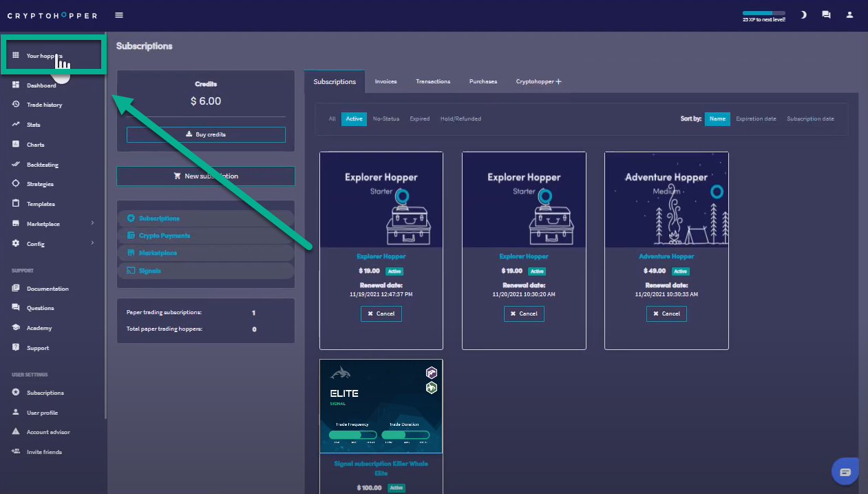Open Strategies in sidebar
Image resolution: width=868 pixels, height=494 pixels.
40,184
